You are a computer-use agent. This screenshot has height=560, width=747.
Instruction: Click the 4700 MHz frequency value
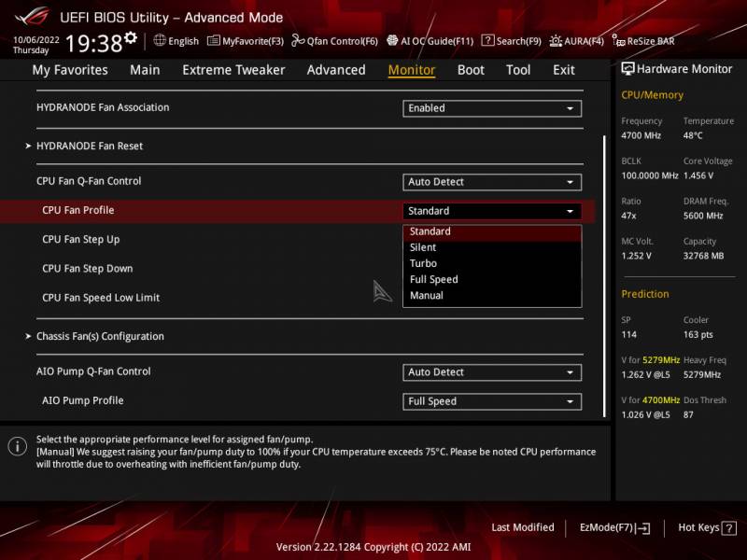[x=641, y=135]
